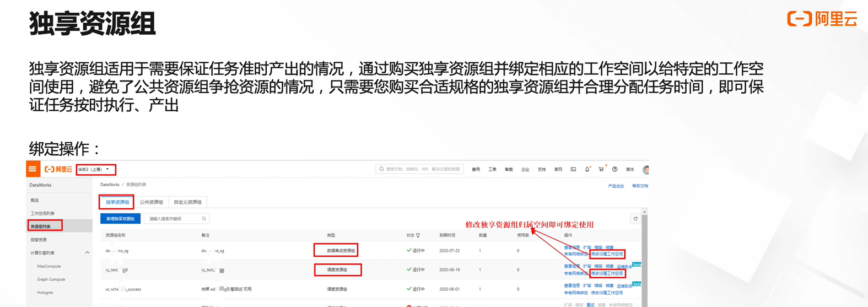Open the user avatar menu
868x307 pixels.
coord(646,169)
